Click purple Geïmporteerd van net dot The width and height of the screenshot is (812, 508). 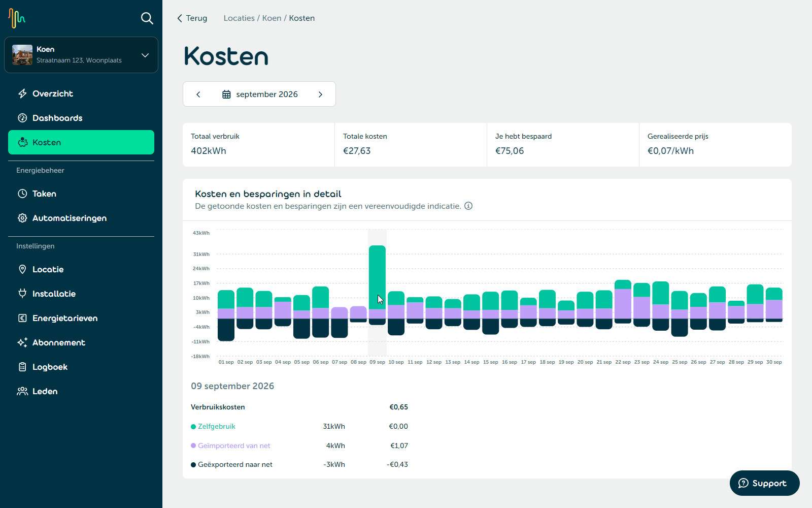pos(193,446)
